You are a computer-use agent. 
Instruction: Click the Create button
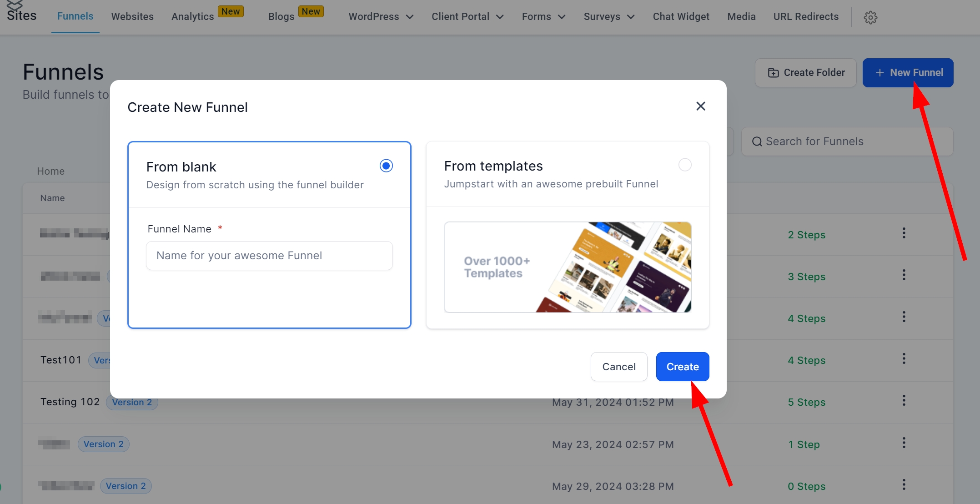[682, 367]
